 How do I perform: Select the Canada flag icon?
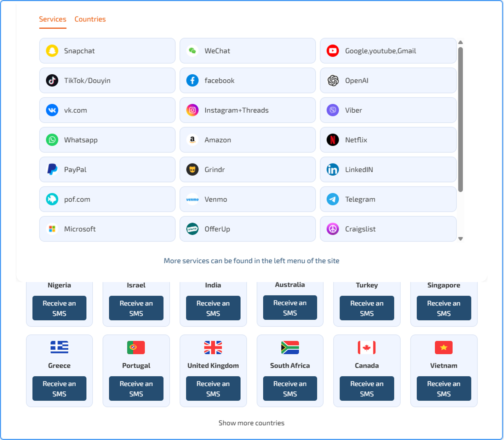(x=367, y=347)
